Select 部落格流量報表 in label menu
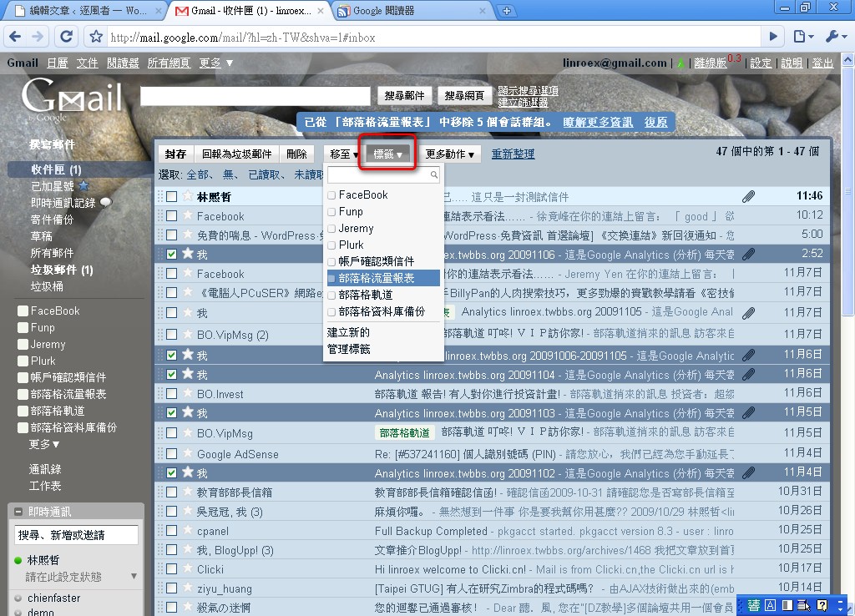Screen dimensions: 855x616 [384, 278]
